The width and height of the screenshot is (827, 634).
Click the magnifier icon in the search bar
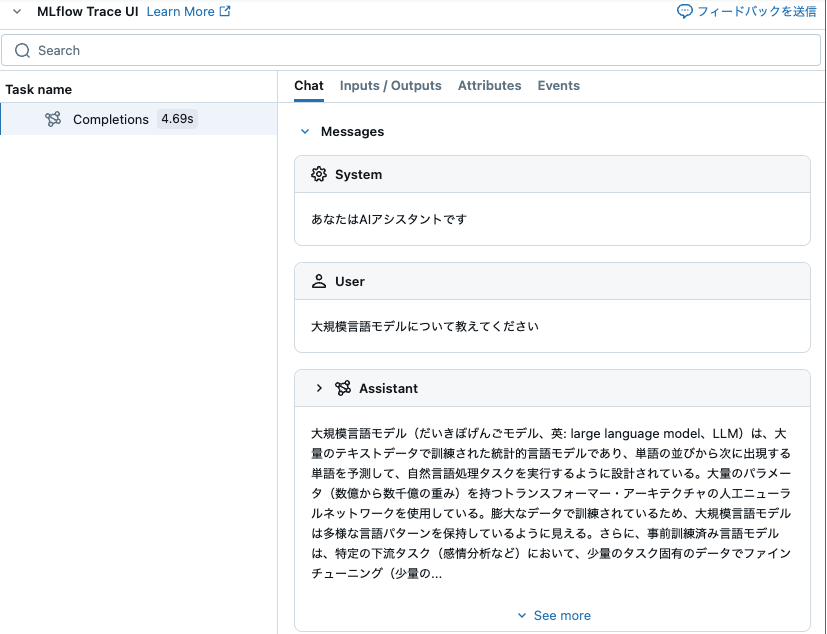tap(23, 50)
